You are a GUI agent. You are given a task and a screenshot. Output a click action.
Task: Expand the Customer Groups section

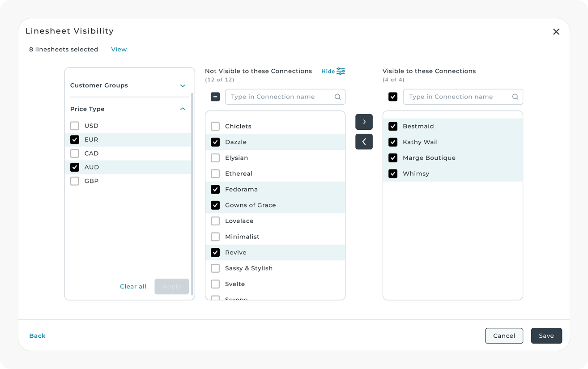pyautogui.click(x=183, y=85)
